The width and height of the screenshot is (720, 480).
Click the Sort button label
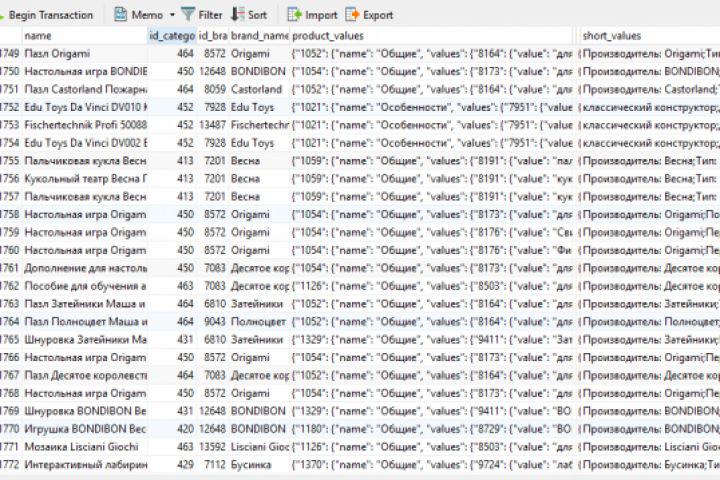[257, 15]
